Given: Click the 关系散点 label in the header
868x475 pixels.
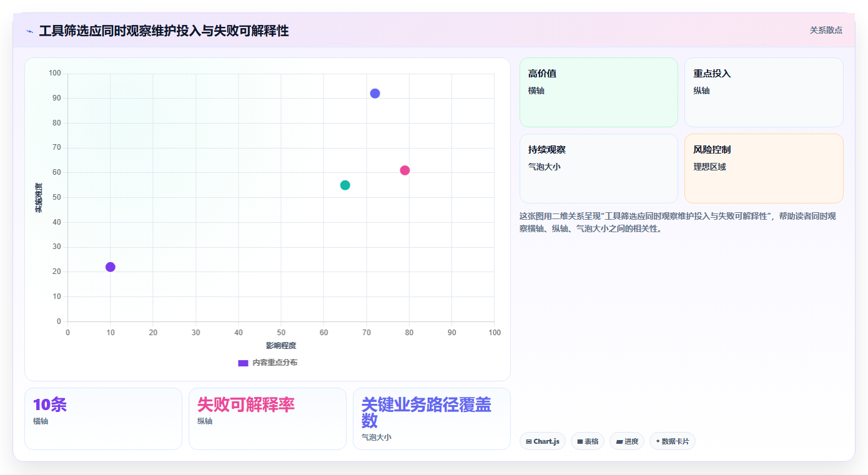Looking at the screenshot, I should tap(826, 30).
